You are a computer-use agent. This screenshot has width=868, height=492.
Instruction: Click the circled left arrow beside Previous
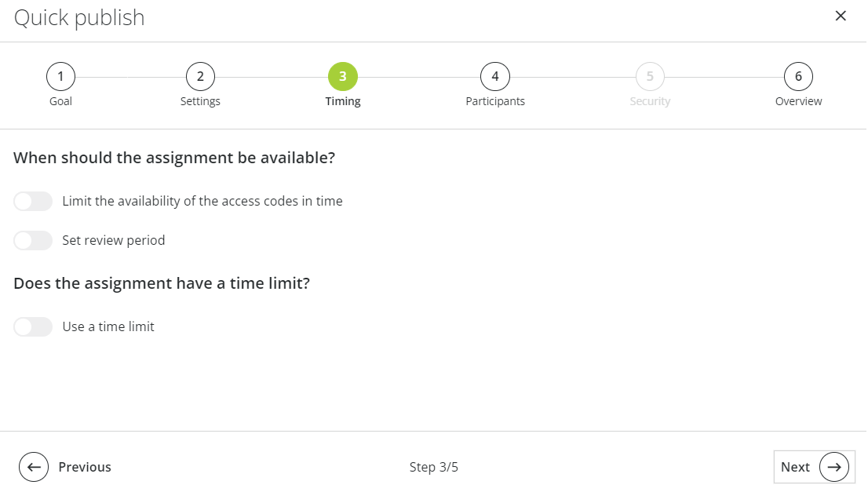(x=34, y=466)
